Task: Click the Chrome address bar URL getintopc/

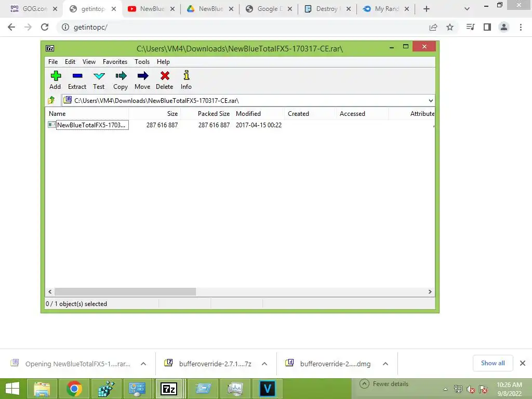Action: point(90,27)
